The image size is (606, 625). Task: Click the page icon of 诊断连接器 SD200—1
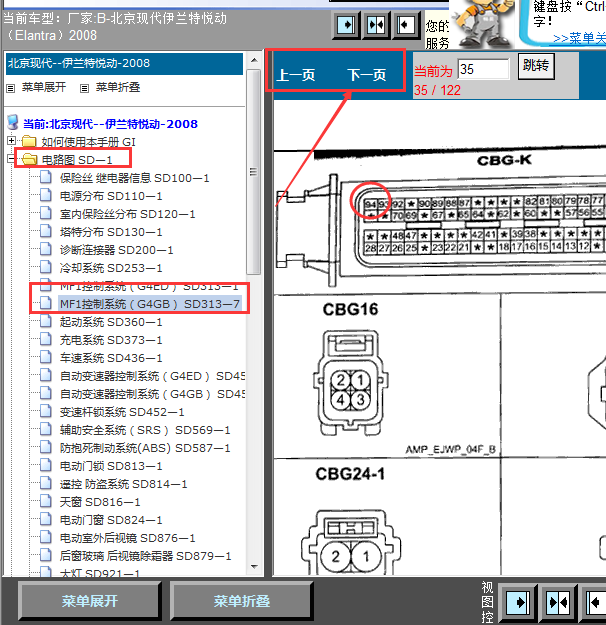point(46,249)
